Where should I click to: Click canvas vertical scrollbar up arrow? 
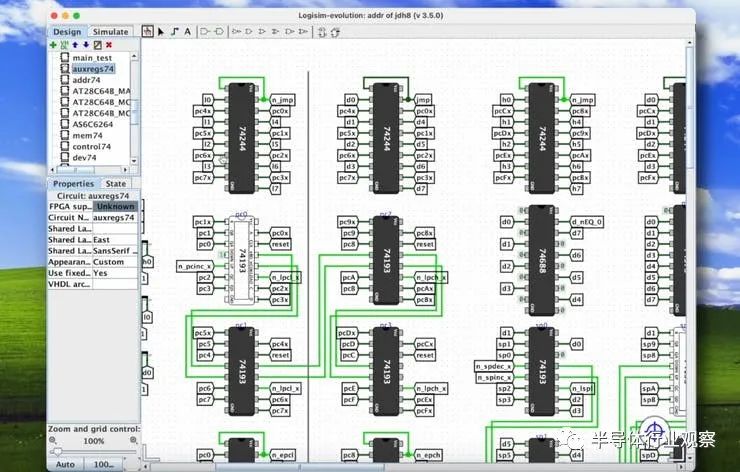(x=689, y=43)
